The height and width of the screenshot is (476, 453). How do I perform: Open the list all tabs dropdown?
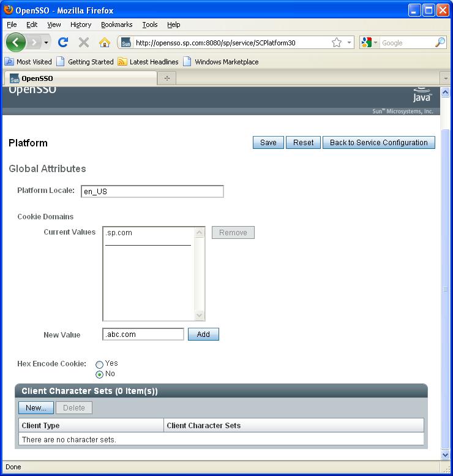pyautogui.click(x=446, y=78)
